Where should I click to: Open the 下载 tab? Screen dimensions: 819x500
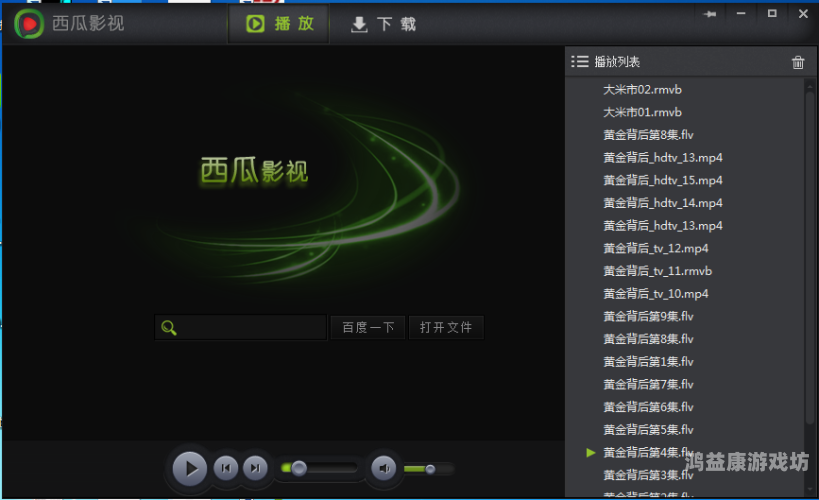(383, 25)
